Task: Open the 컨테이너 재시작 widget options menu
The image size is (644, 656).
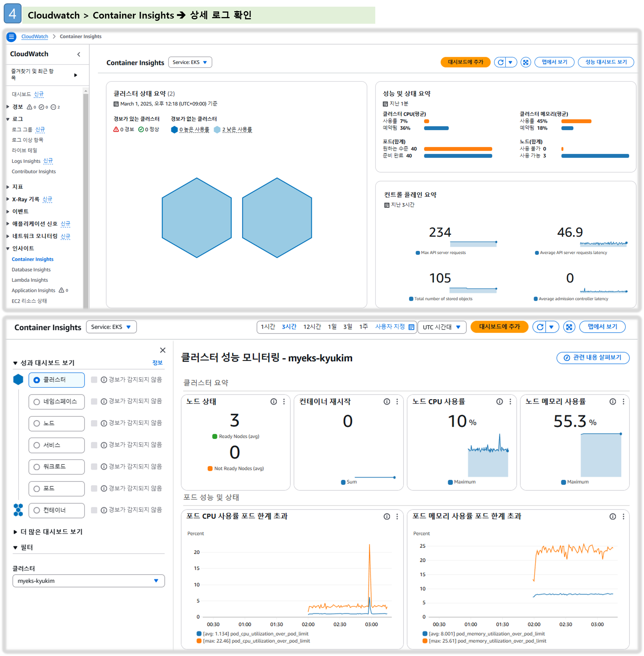Action: click(x=397, y=401)
